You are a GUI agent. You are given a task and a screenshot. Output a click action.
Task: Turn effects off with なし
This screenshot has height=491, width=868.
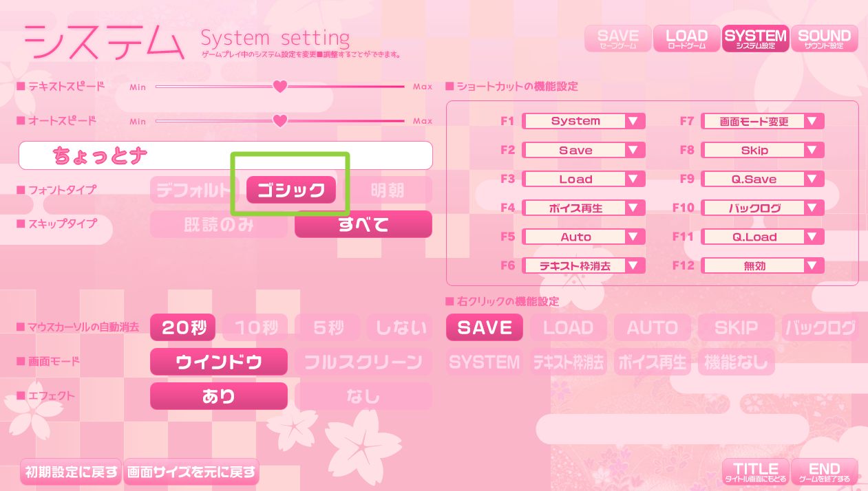click(x=363, y=397)
